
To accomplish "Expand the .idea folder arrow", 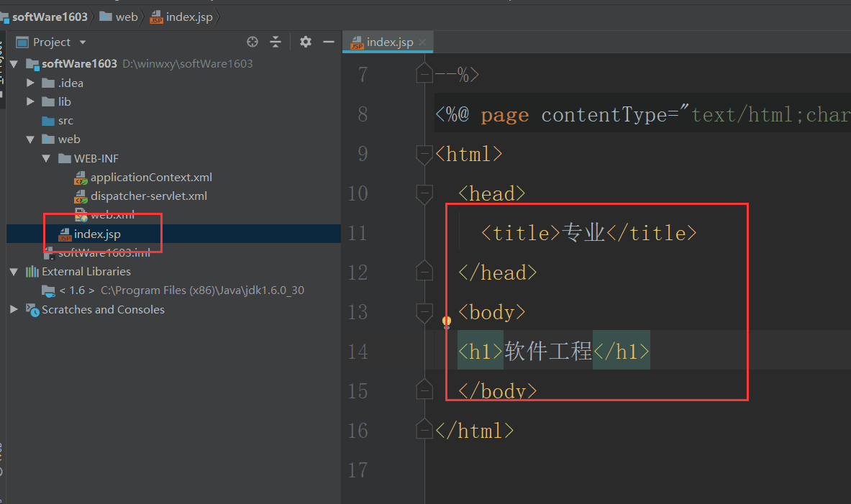I will click(x=30, y=83).
